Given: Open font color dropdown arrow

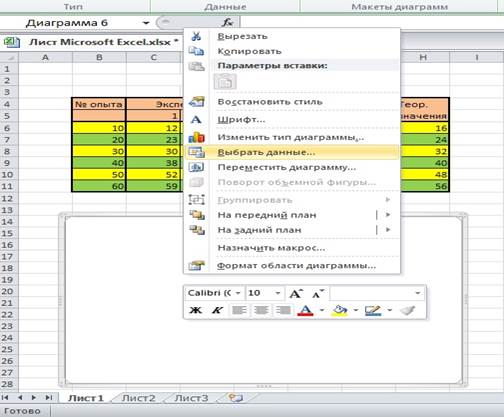Looking at the screenshot, I should click(x=322, y=310).
